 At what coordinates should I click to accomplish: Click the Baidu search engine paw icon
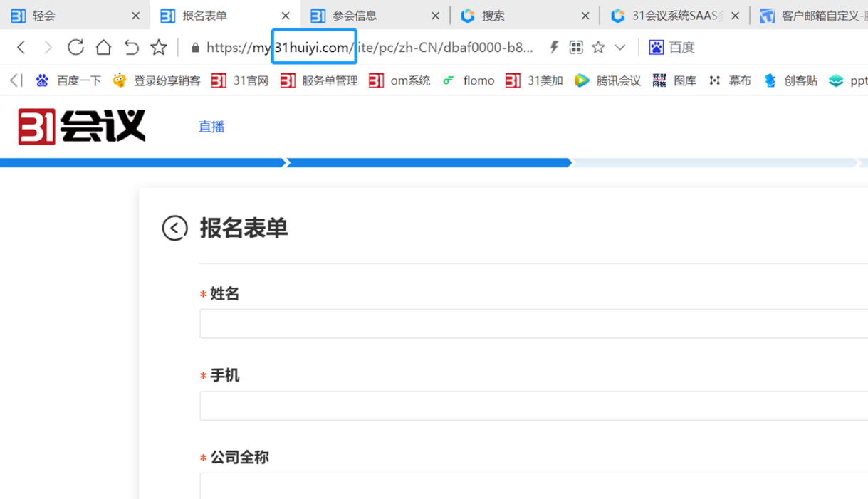657,48
